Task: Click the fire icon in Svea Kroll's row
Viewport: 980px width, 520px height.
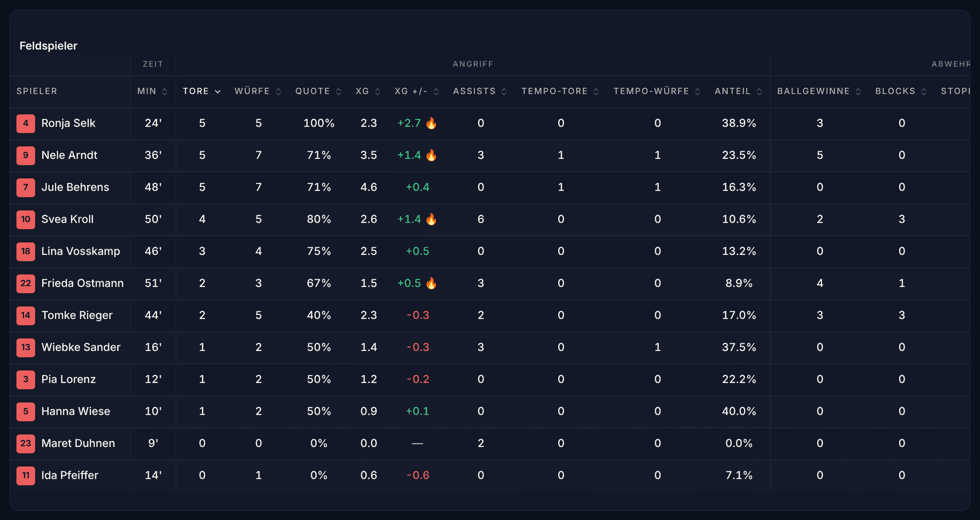Action: click(431, 219)
